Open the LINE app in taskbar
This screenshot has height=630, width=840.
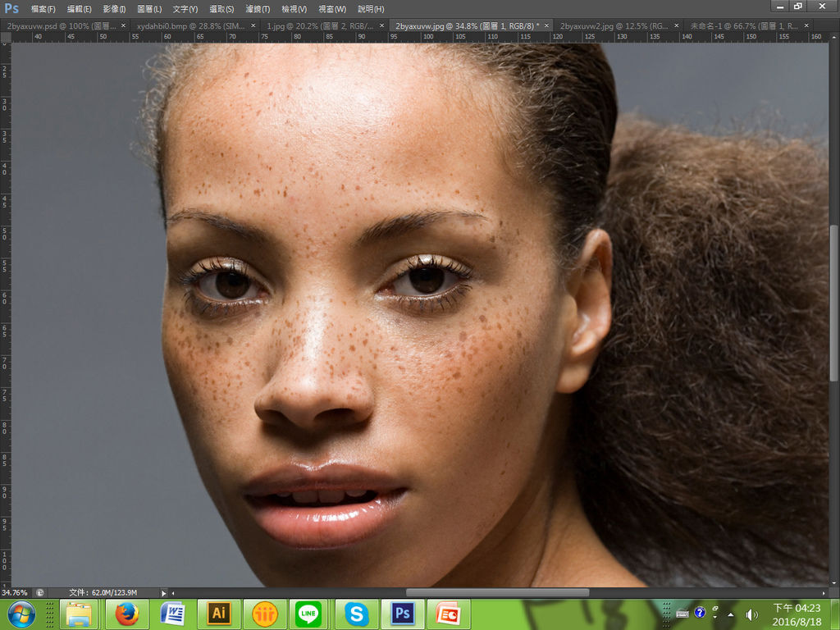[x=309, y=614]
